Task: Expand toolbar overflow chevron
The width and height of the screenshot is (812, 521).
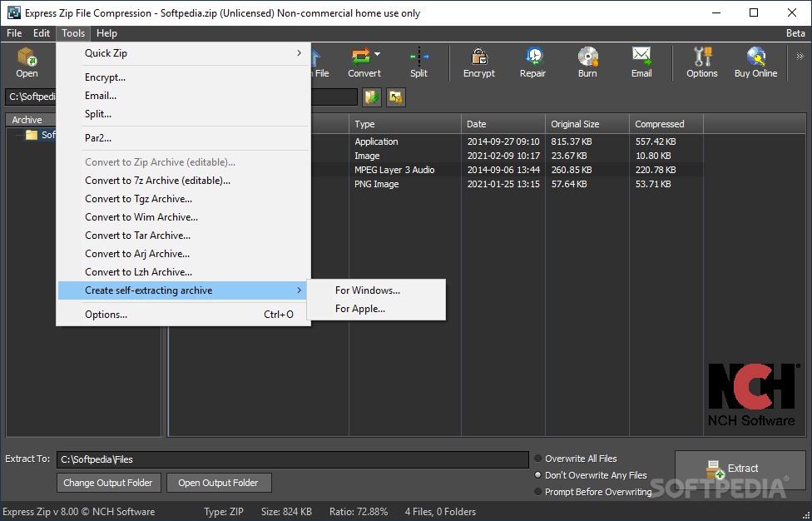Action: point(800,57)
